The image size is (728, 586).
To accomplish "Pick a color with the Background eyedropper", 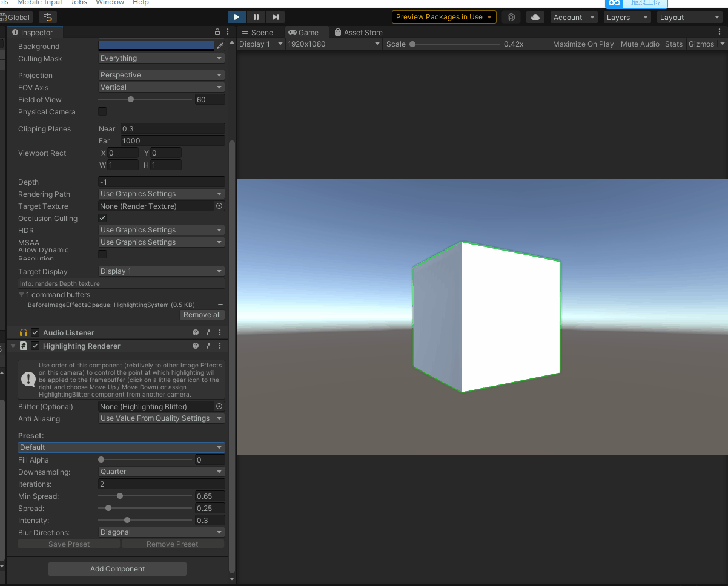I will [220, 45].
